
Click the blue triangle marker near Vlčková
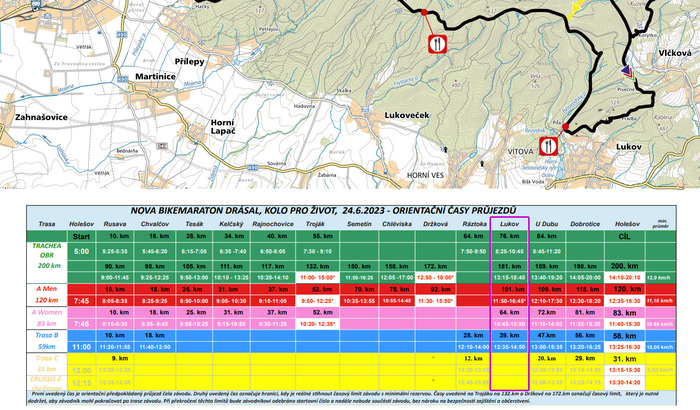[626, 71]
